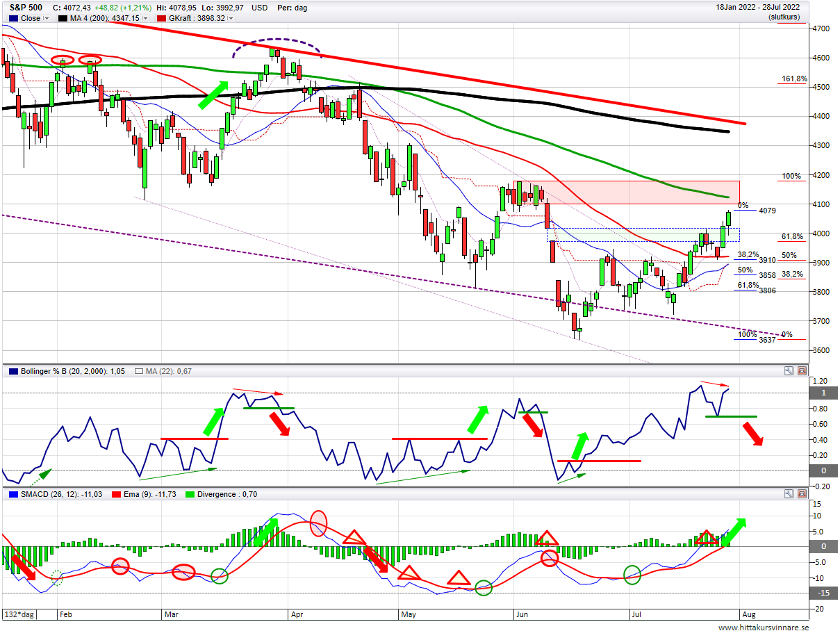Click the Bollinger %B blue legend swatch
This screenshot has width=840, height=631.
(x=14, y=371)
